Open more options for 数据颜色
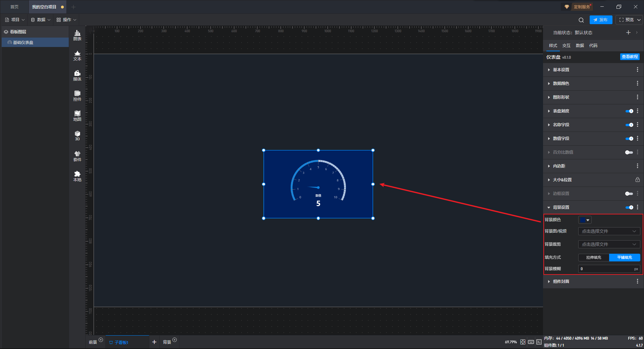The image size is (644, 349). (637, 83)
